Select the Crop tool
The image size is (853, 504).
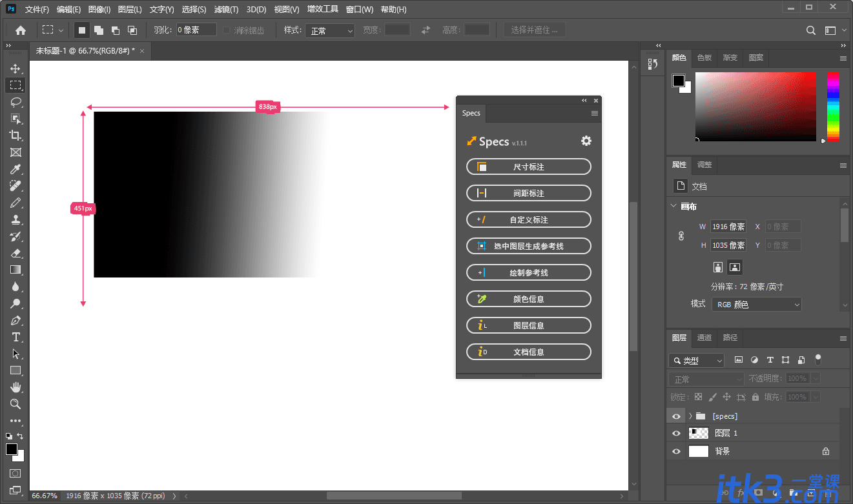[15, 136]
